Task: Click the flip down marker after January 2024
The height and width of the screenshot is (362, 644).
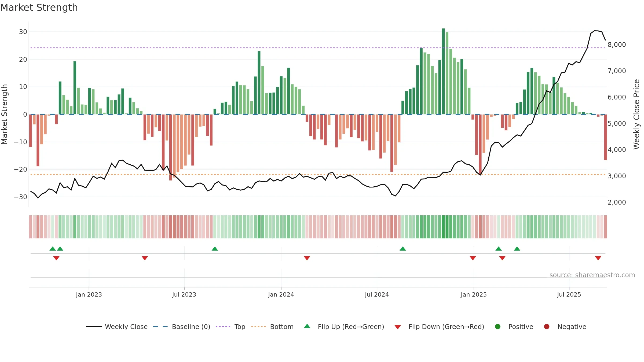Action: pos(307,258)
